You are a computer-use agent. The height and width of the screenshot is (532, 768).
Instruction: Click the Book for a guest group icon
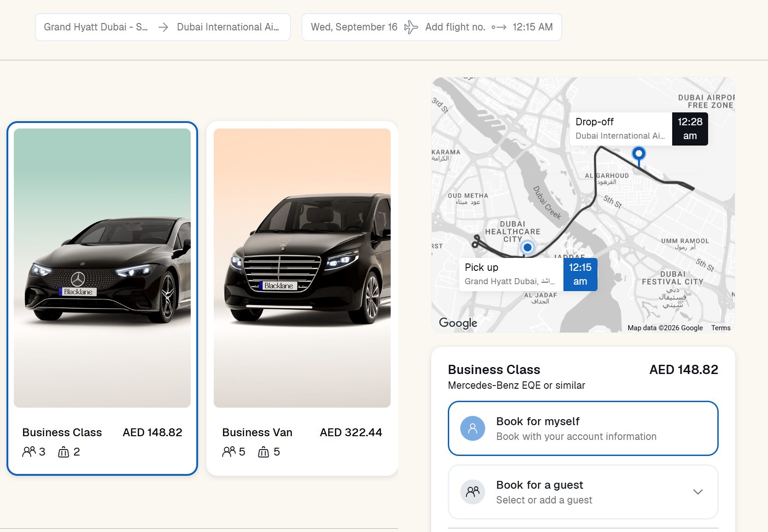click(x=473, y=492)
